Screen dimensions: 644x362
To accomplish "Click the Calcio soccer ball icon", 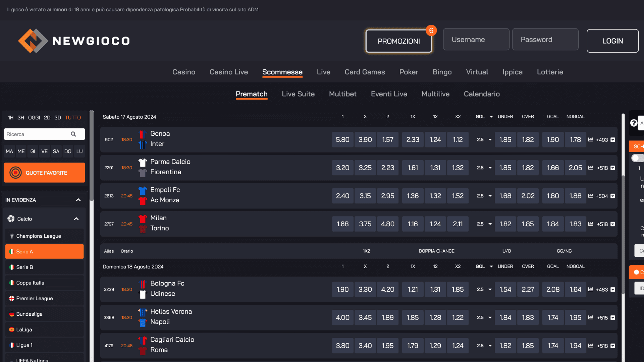I will (11, 219).
